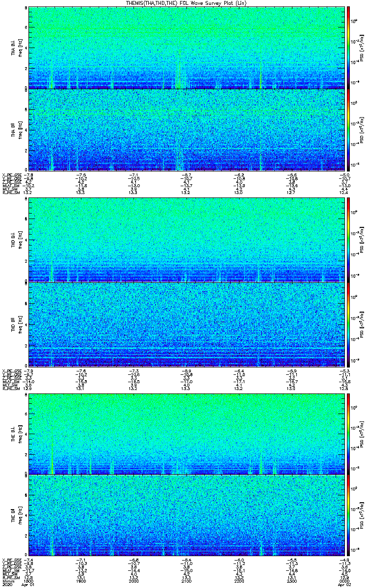
Task: Click the MLAT_SM row label under THE panels
Action: [10, 570]
